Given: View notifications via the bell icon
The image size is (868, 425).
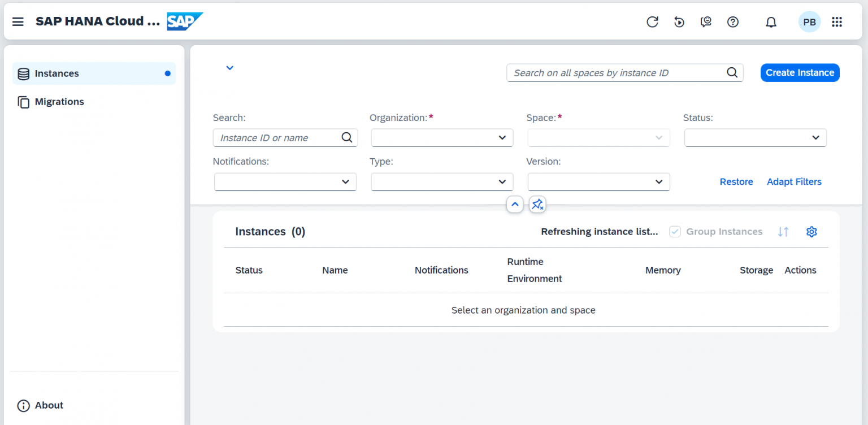Looking at the screenshot, I should click(x=771, y=21).
